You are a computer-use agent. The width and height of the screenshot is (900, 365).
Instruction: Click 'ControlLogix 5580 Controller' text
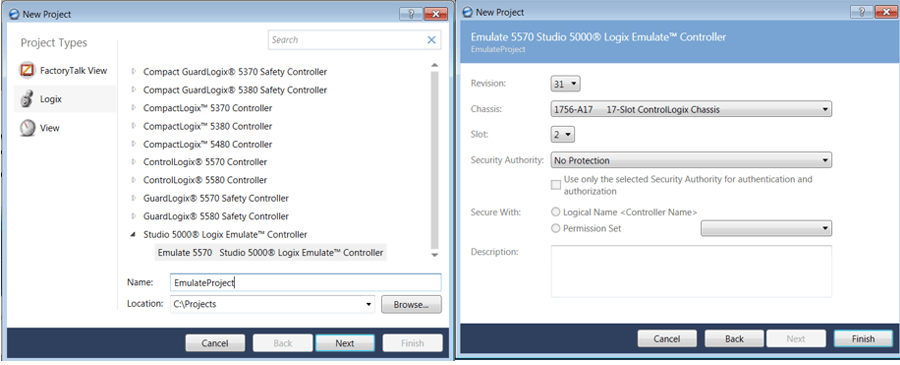tap(205, 180)
